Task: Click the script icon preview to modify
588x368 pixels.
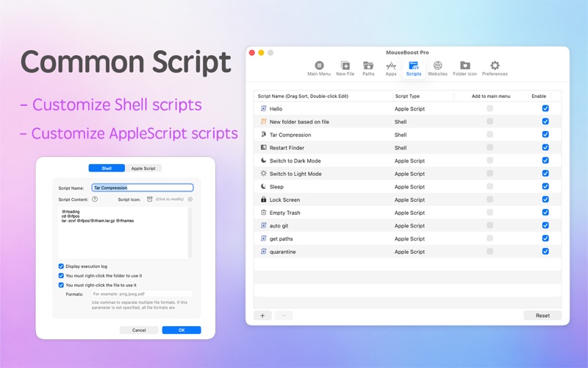Action: click(x=150, y=199)
